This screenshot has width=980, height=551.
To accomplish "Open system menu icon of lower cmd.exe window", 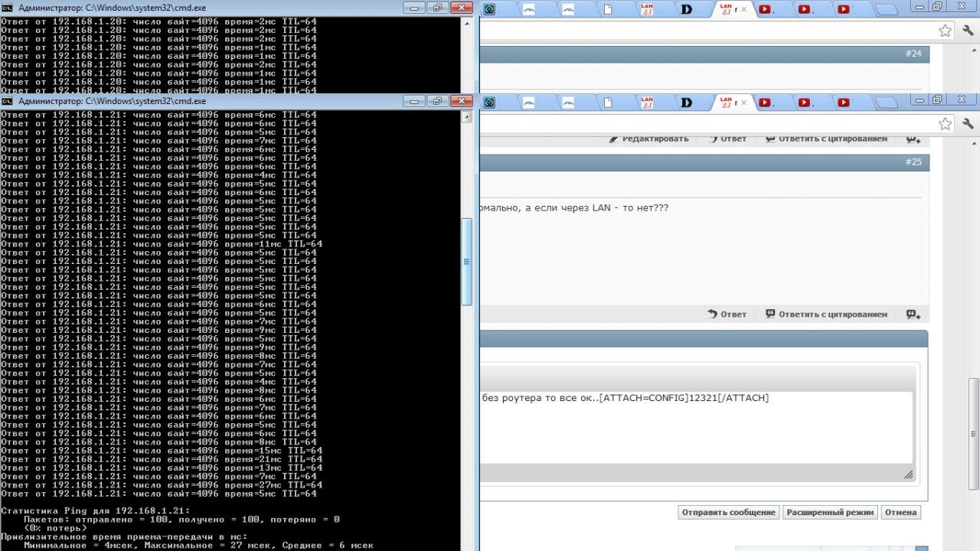I will [7, 101].
